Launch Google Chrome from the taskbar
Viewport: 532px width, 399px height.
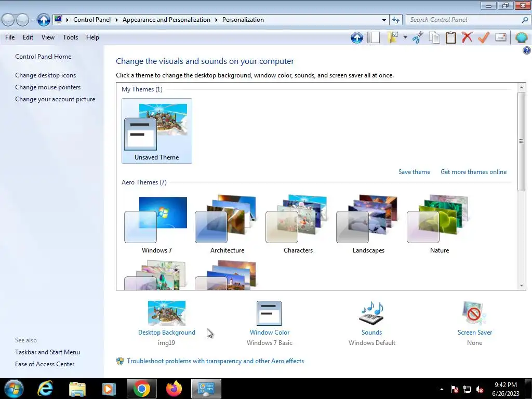[x=142, y=389]
